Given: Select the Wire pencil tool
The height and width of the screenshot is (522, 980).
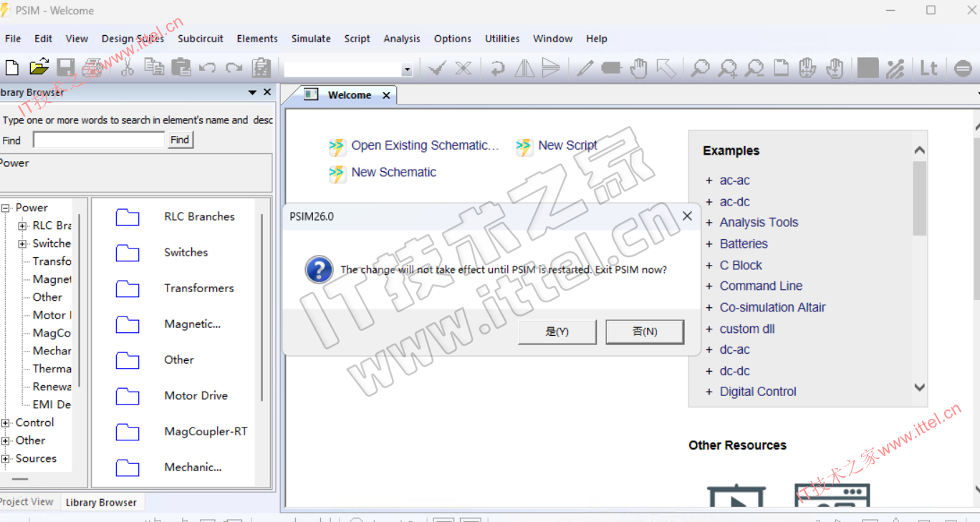Looking at the screenshot, I should (585, 69).
